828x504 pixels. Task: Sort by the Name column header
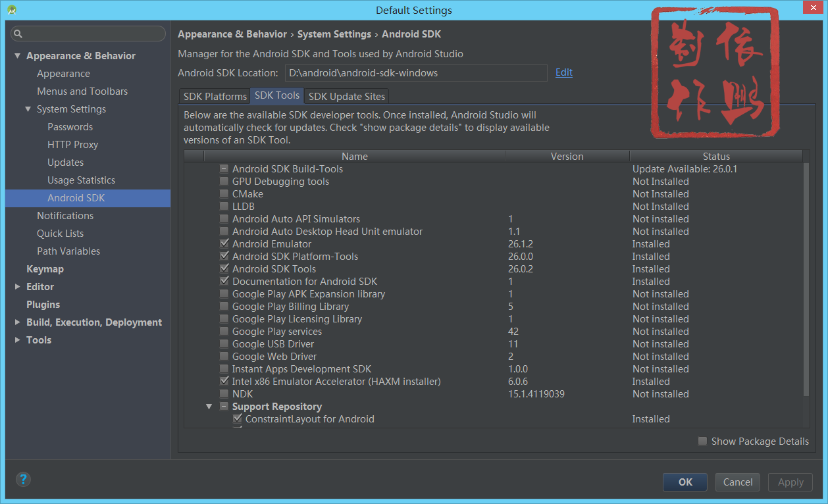click(355, 157)
